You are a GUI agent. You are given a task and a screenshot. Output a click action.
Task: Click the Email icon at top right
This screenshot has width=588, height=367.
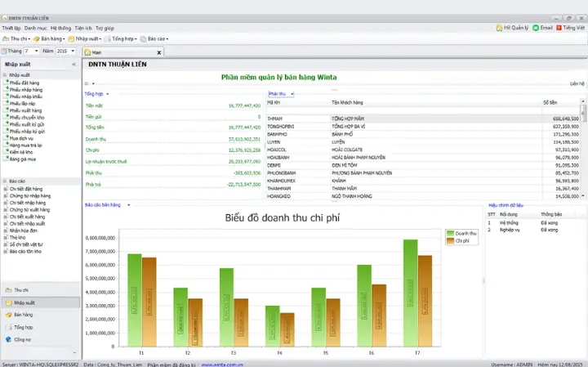pyautogui.click(x=536, y=28)
